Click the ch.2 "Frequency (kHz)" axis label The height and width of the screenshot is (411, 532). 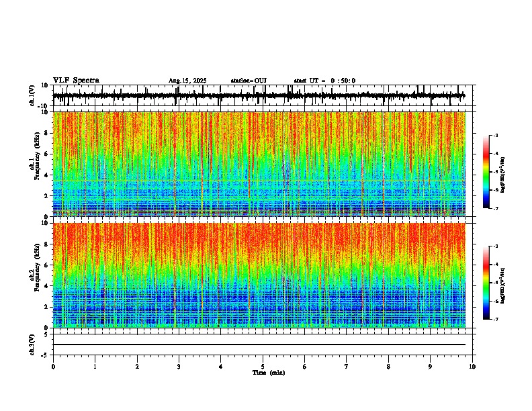(x=38, y=267)
